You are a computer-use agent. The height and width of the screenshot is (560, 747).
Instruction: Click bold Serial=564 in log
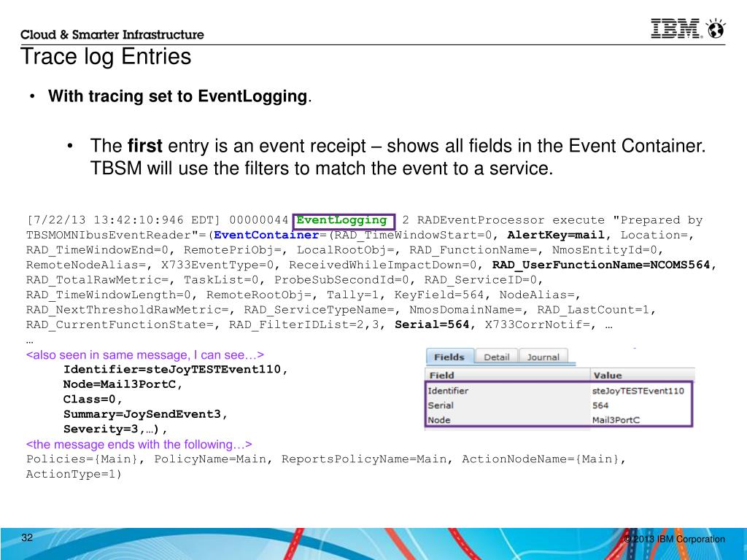[432, 324]
